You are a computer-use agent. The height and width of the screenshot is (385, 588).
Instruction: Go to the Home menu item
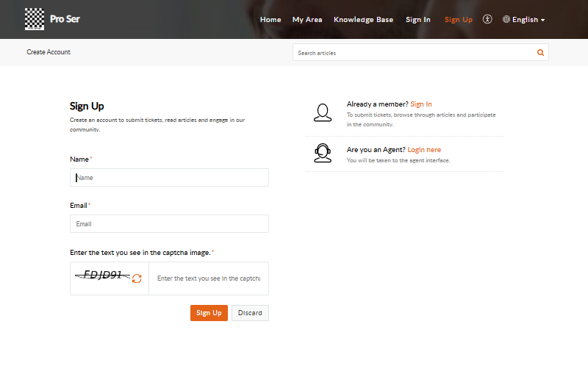[x=270, y=20]
